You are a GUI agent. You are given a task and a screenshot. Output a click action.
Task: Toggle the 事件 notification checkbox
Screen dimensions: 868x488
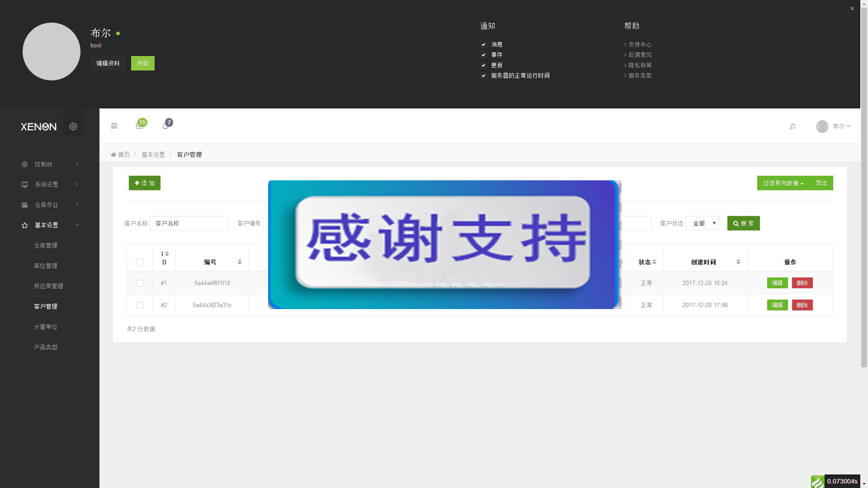[x=483, y=55]
